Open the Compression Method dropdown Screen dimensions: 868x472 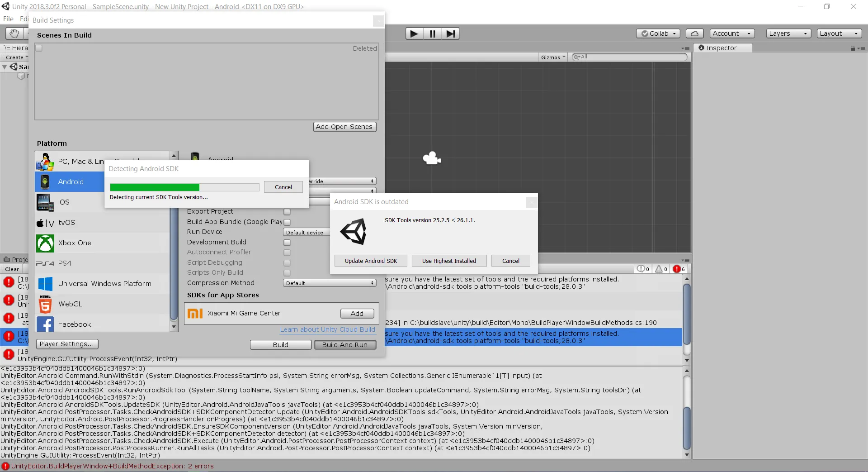[x=330, y=283]
